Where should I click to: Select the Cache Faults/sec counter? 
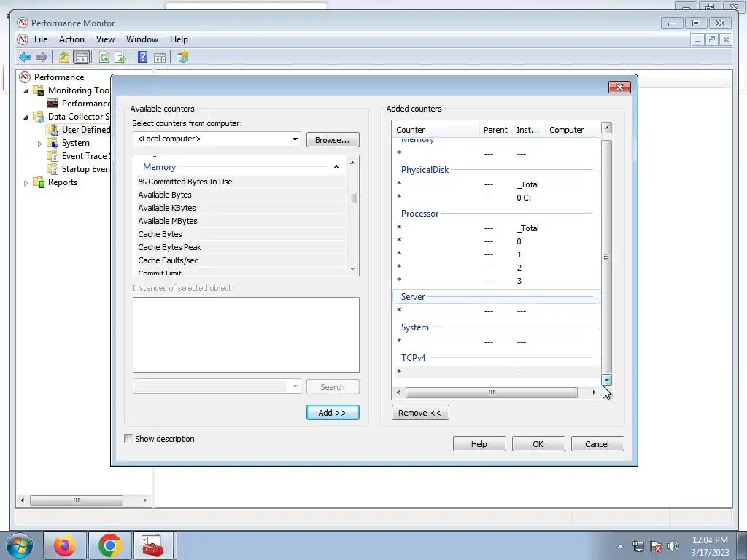tap(241, 260)
